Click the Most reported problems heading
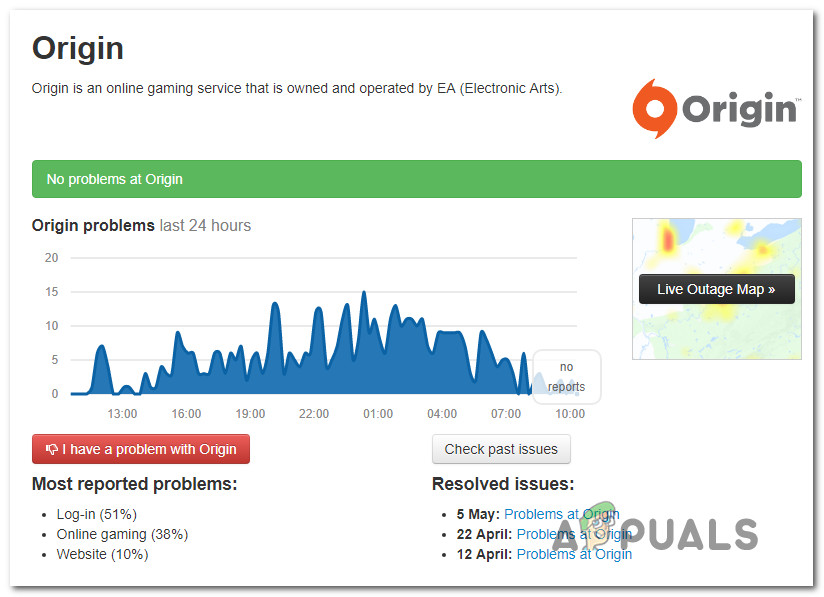The width and height of the screenshot is (824, 597). tap(135, 483)
